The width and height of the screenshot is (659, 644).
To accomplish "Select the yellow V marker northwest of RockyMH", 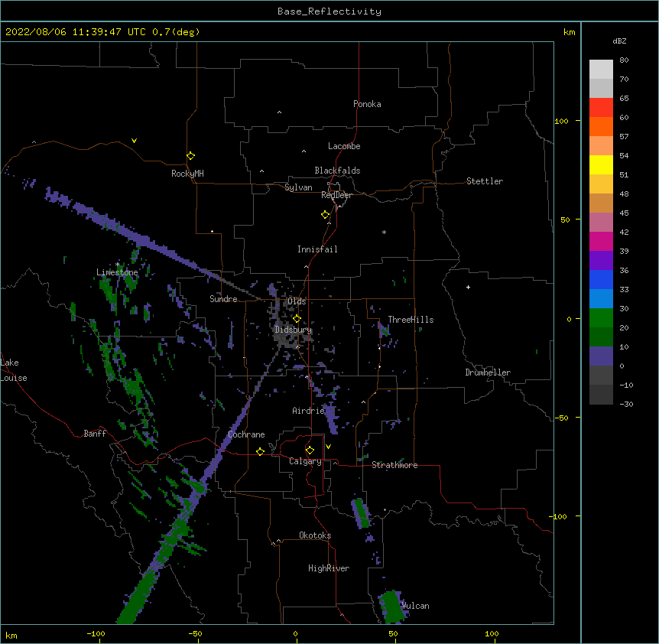I will [x=134, y=141].
